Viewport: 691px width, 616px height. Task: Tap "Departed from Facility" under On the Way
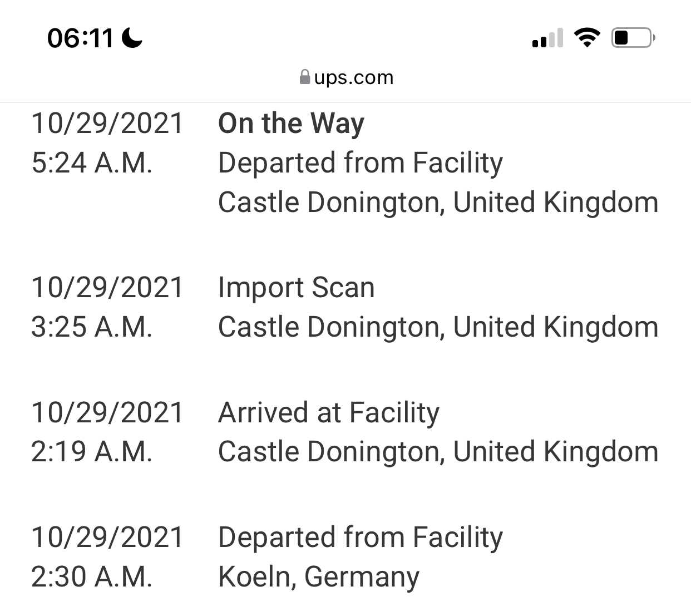coord(360,163)
